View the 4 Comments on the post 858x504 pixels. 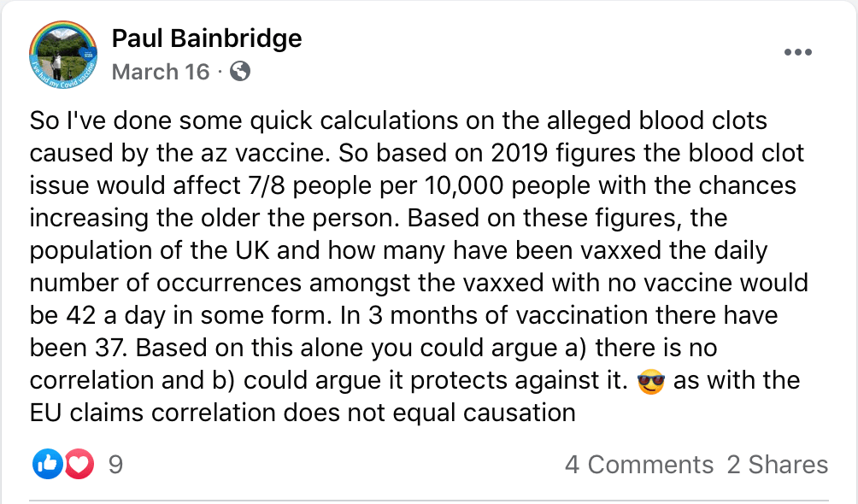click(638, 465)
